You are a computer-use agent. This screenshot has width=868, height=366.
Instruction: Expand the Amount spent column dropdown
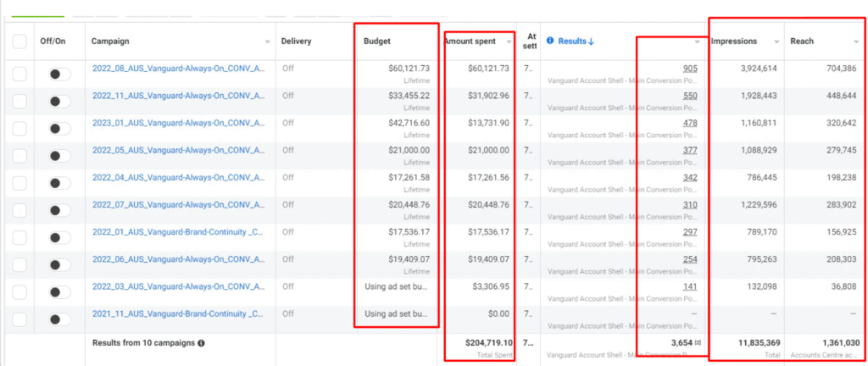(x=509, y=42)
